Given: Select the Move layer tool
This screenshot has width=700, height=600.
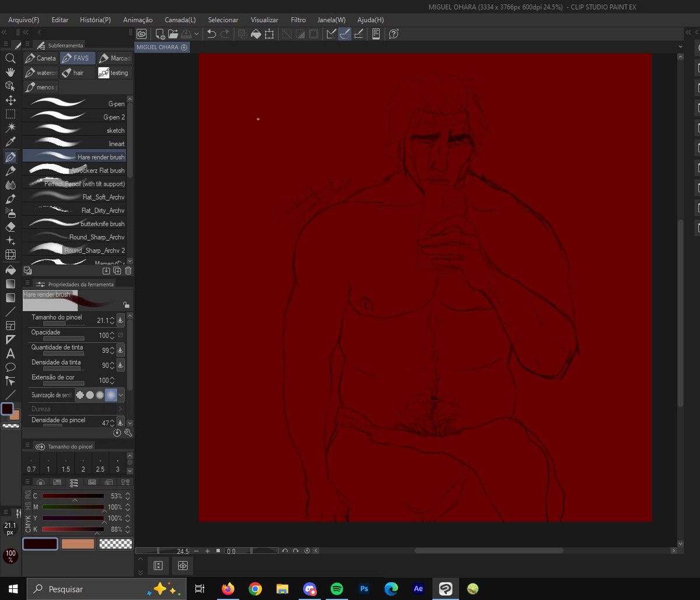Looking at the screenshot, I should (10, 100).
